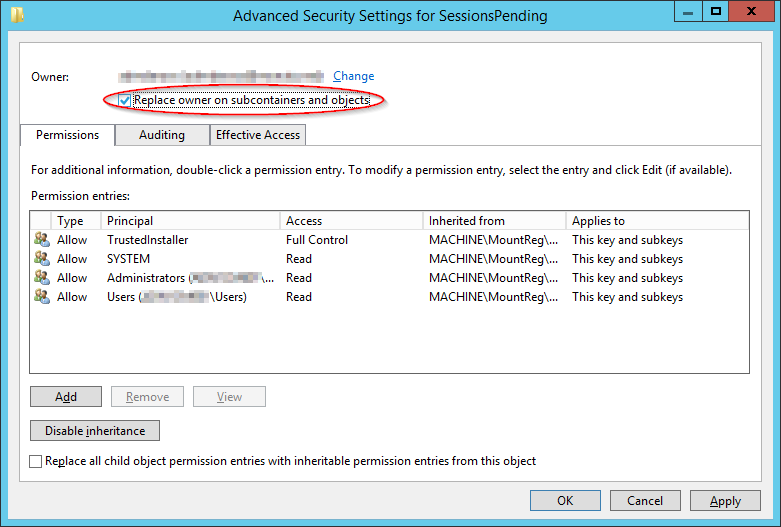
Task: Click the SYSTEM entry's user group icon
Action: coord(42,259)
